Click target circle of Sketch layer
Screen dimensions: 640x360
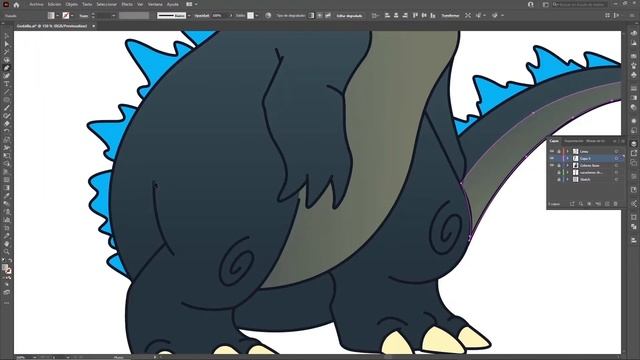(x=616, y=179)
